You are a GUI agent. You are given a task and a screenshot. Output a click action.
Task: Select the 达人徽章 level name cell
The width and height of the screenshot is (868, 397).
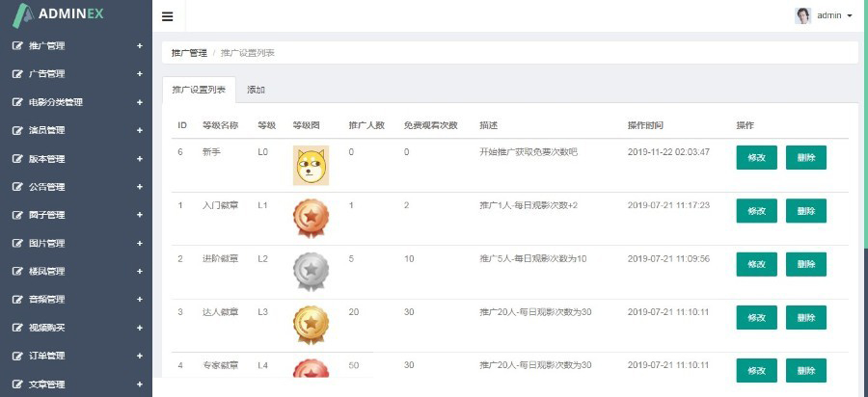point(220,312)
